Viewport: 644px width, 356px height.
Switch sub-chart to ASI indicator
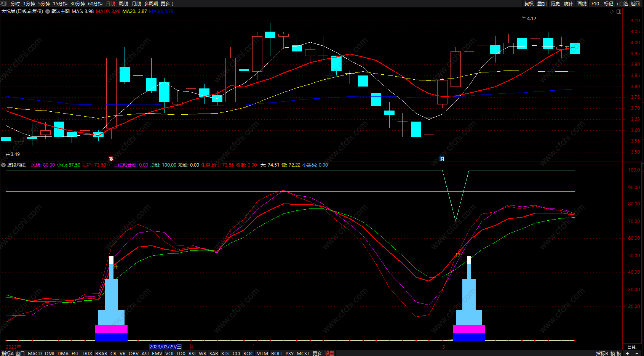tap(145, 353)
